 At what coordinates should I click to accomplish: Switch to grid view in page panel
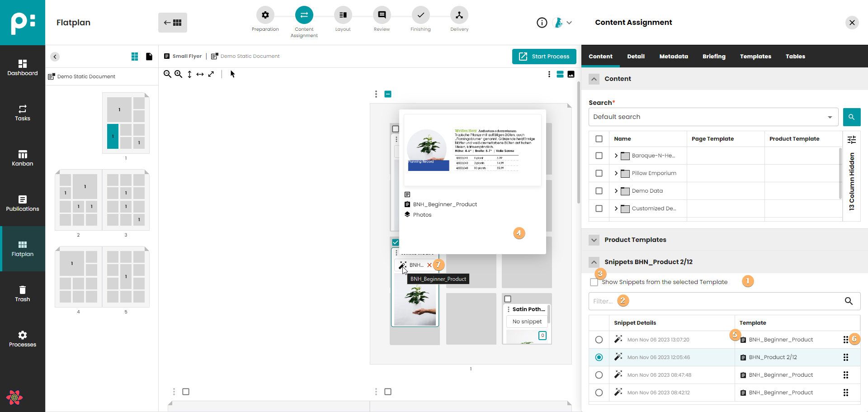click(135, 57)
